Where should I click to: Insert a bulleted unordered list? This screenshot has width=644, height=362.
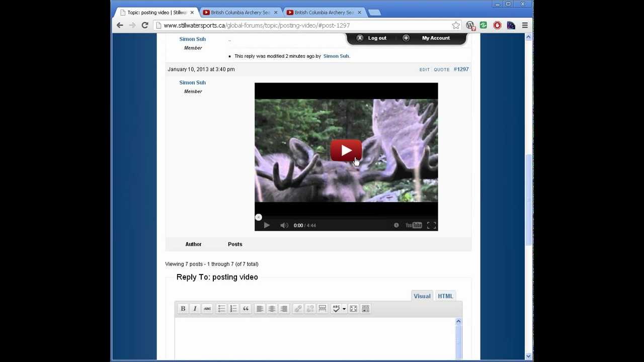click(x=221, y=309)
